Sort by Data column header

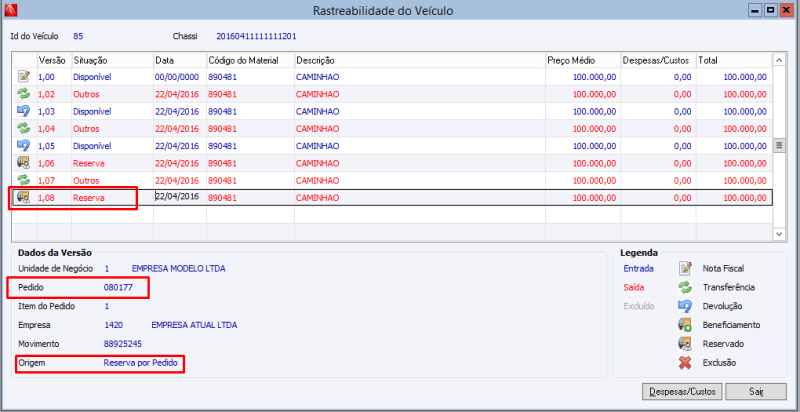coord(180,60)
